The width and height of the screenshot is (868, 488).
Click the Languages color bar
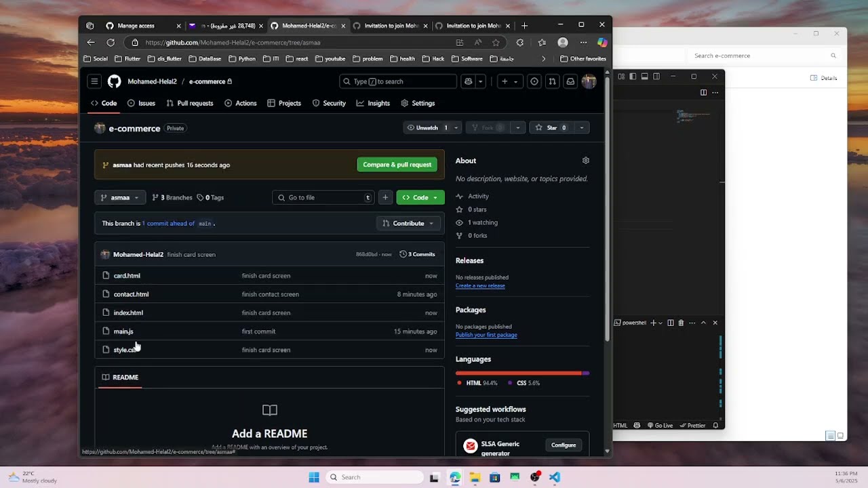click(x=522, y=373)
